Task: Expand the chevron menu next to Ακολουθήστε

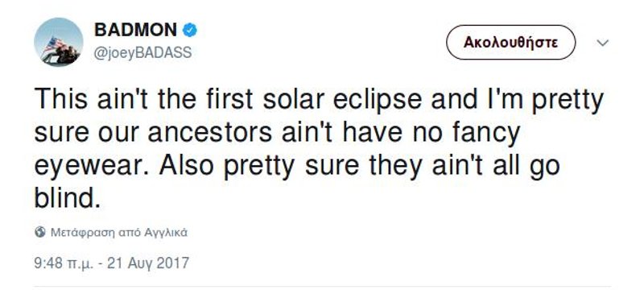Action: (x=602, y=43)
